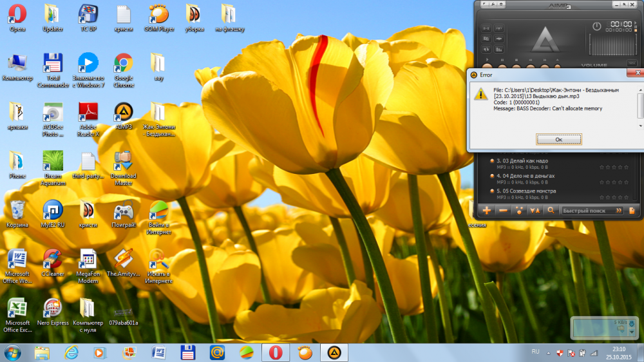Show hidden tray icons arrow

click(x=549, y=352)
